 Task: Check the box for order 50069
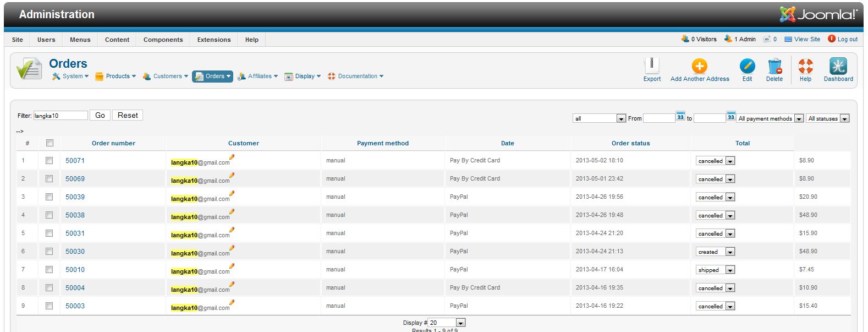tap(49, 179)
